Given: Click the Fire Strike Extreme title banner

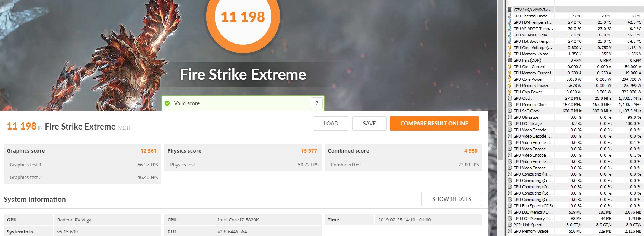Looking at the screenshot, I should (243, 74).
